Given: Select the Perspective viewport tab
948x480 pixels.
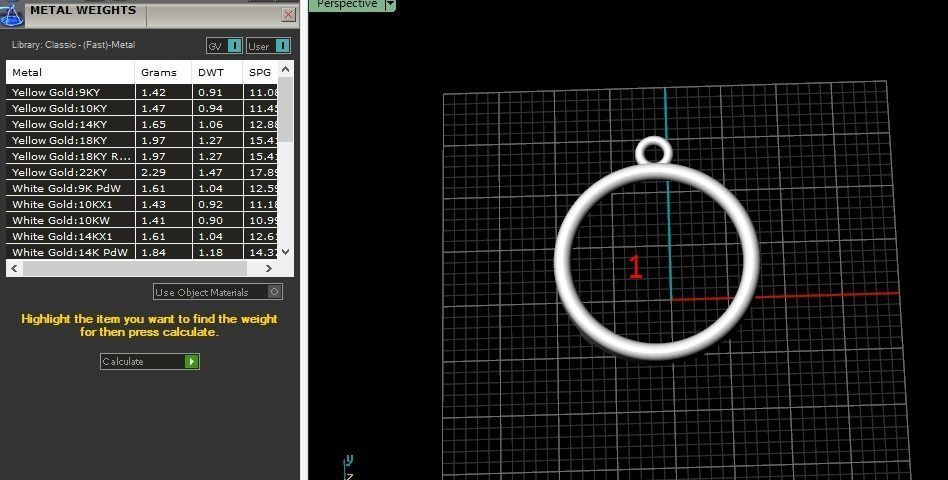Looking at the screenshot, I should [x=347, y=5].
